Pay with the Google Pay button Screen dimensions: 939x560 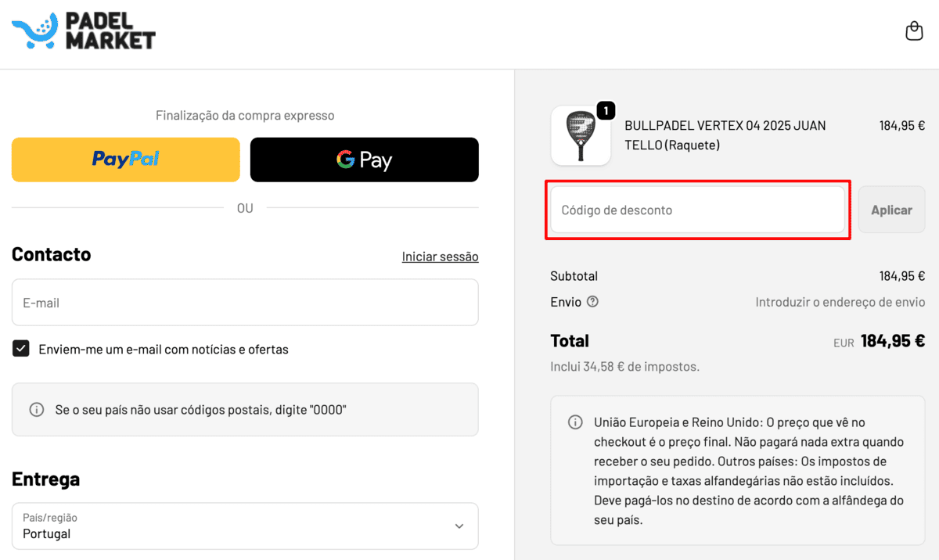(x=365, y=160)
